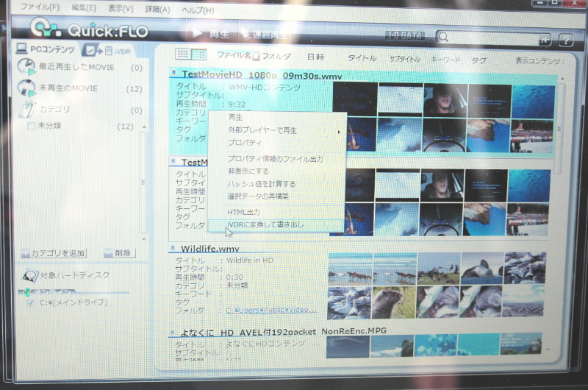The image size is (588, 390).
Task: Click category list scroll up arrow
Action: pyautogui.click(x=144, y=127)
